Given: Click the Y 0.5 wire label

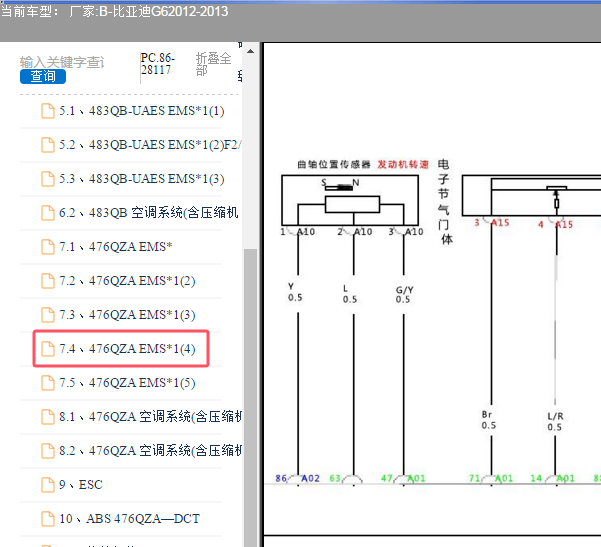Looking at the screenshot, I should coord(295,292).
